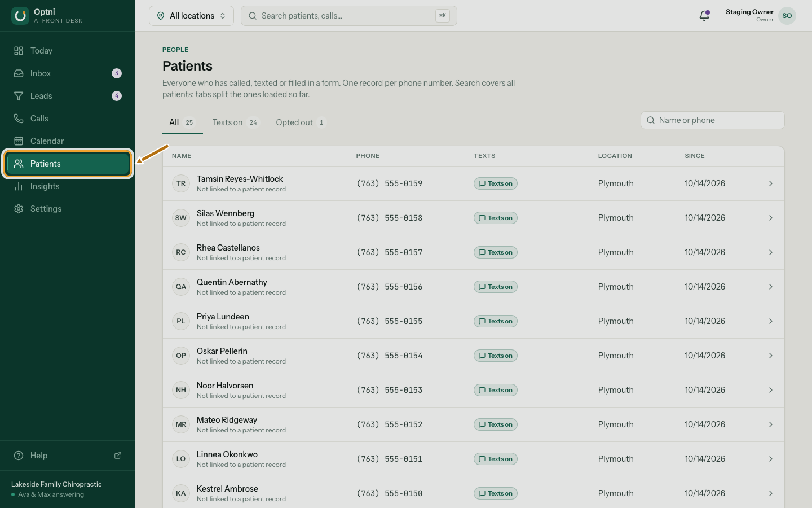Click the Search patients, calls field
The width and height of the screenshot is (812, 508).
pyautogui.click(x=348, y=16)
